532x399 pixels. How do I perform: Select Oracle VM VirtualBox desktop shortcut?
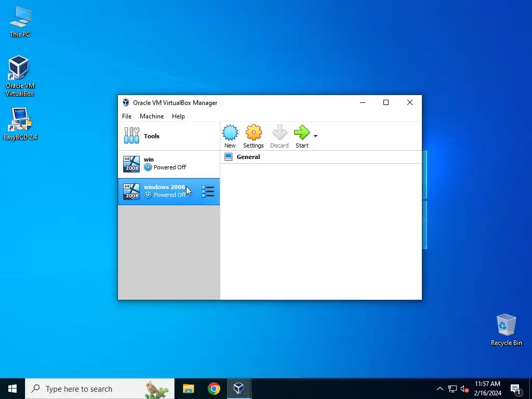click(x=19, y=76)
